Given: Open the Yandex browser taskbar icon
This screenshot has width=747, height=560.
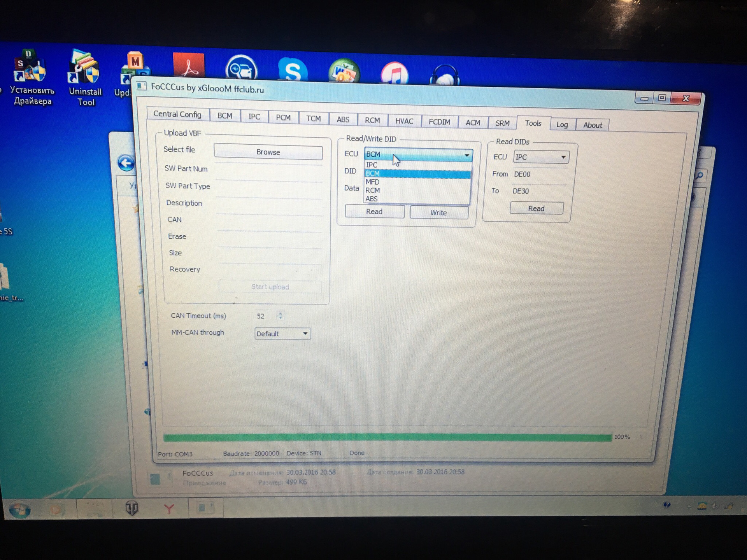Looking at the screenshot, I should [168, 509].
